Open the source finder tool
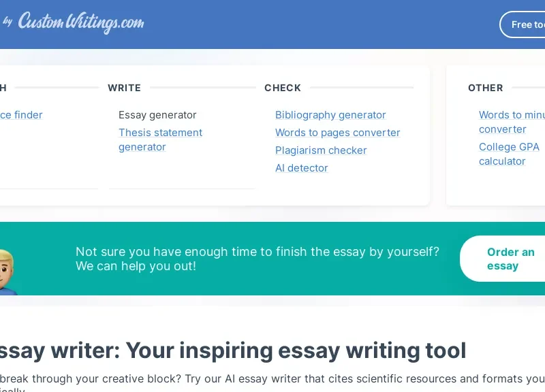 click(x=21, y=115)
